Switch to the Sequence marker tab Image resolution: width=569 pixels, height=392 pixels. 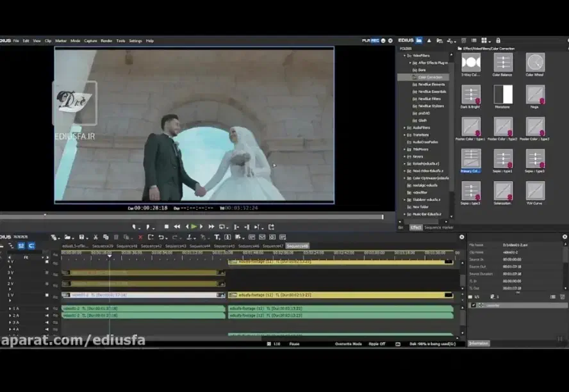point(438,227)
